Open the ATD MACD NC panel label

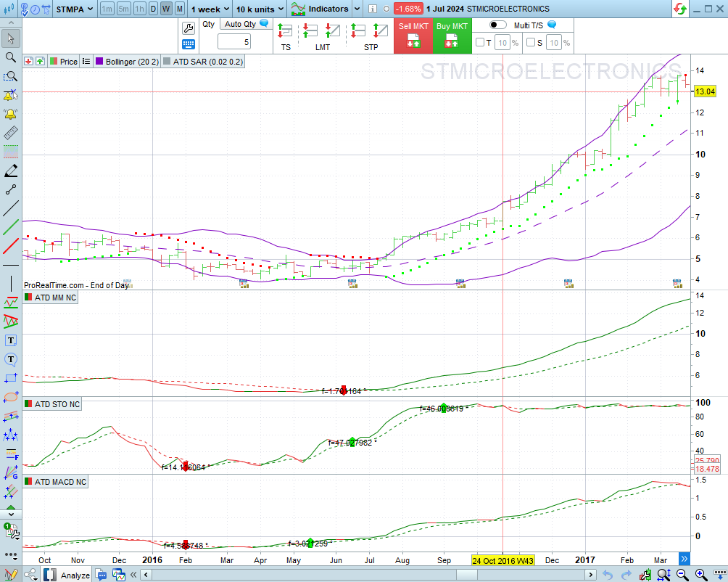(56, 482)
